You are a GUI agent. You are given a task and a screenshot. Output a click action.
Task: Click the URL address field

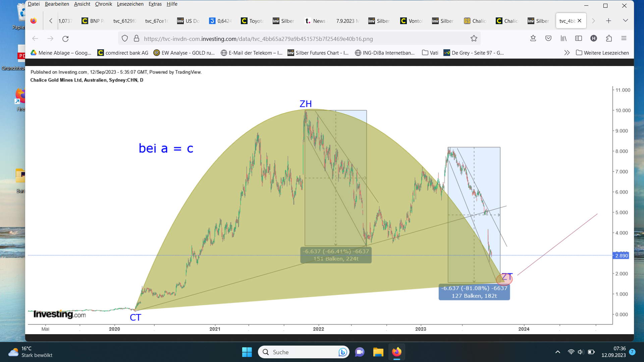click(x=258, y=39)
